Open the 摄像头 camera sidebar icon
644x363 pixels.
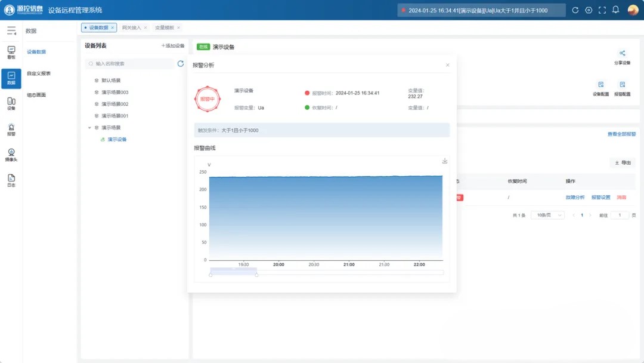(11, 155)
